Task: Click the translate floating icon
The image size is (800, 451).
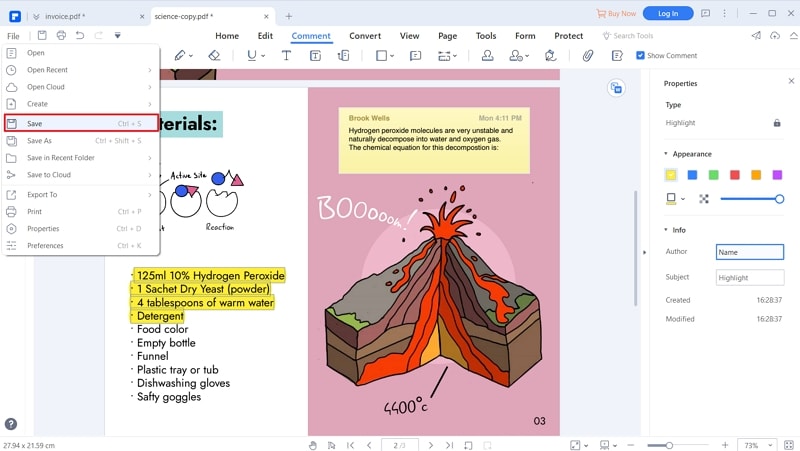Action: pos(616,88)
